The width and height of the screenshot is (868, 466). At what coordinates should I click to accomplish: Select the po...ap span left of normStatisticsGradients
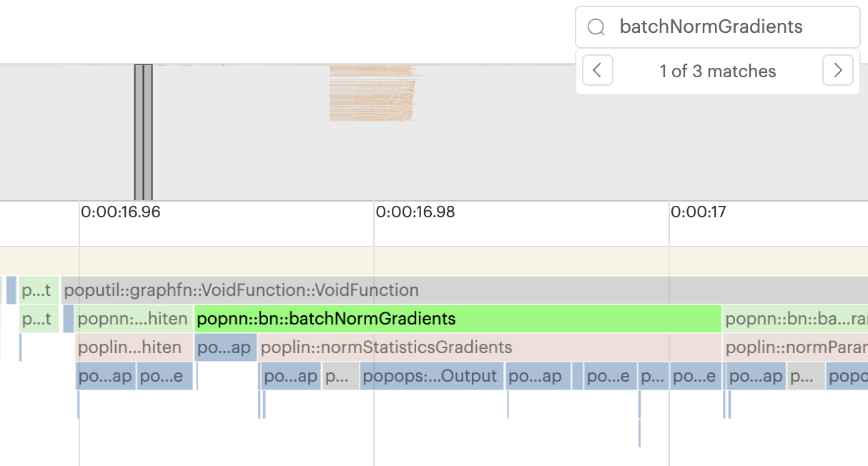(225, 347)
